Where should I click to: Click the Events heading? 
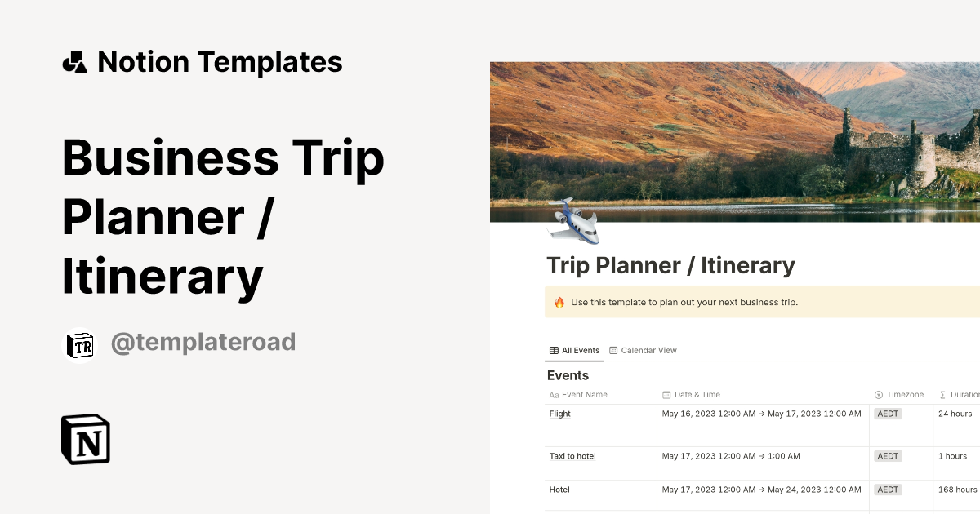click(568, 375)
